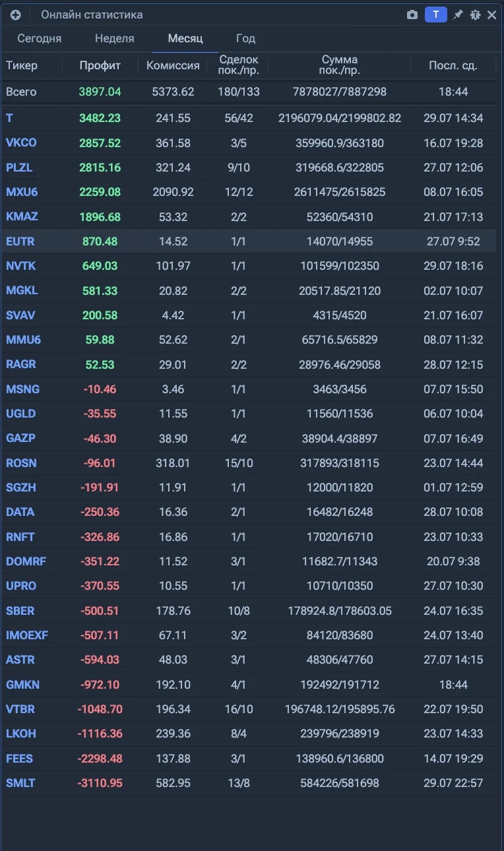
Task: Open the VKCO ticker
Action: point(21,142)
